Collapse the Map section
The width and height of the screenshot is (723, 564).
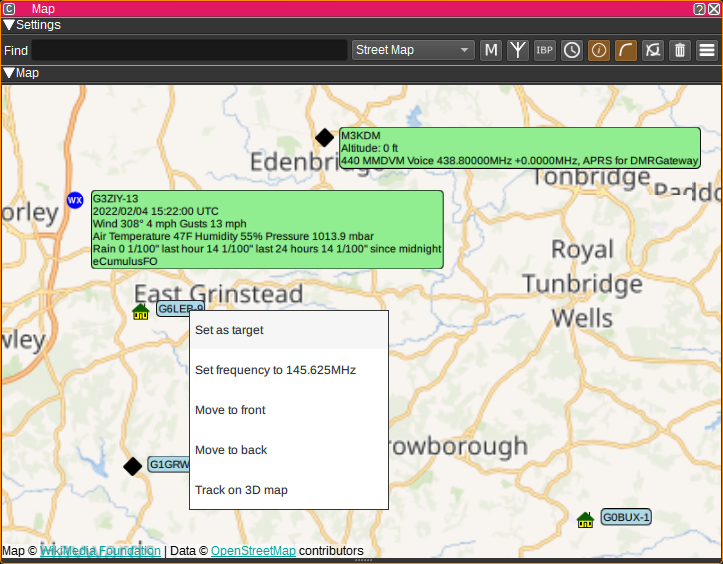(x=9, y=73)
